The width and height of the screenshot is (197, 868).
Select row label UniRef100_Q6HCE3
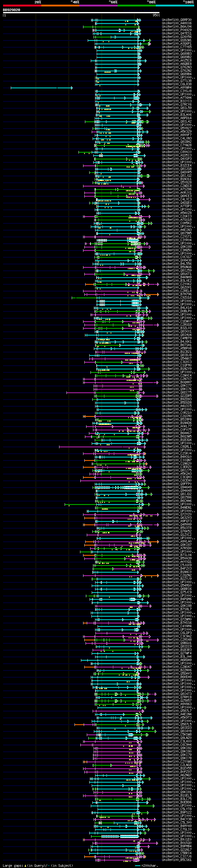click(x=177, y=196)
